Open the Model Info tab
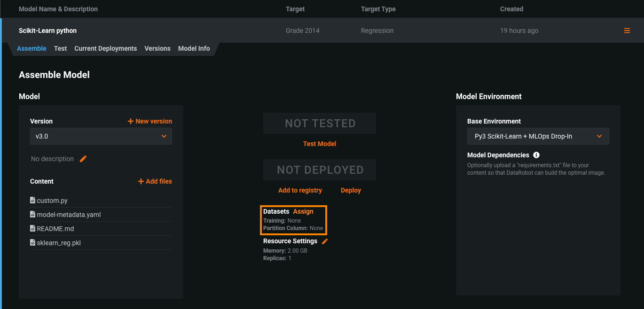The width and height of the screenshot is (644, 309). tap(194, 48)
